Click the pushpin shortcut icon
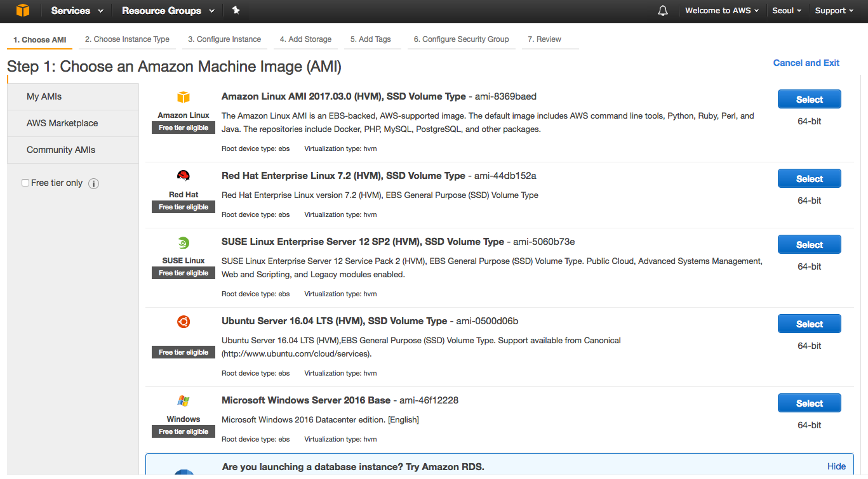868x479 pixels. [x=236, y=10]
